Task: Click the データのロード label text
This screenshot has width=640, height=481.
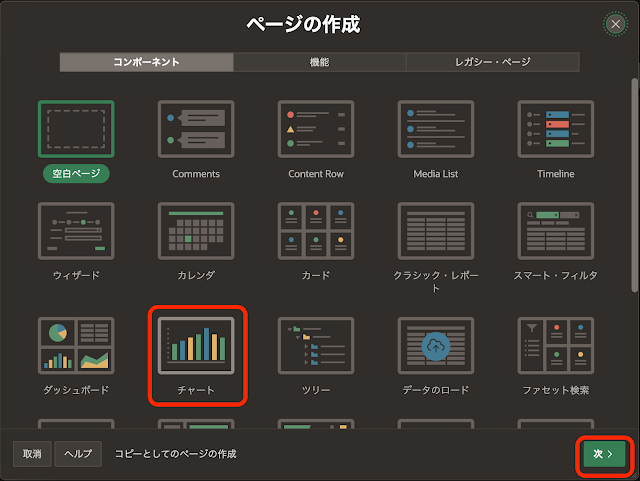Action: click(x=436, y=390)
